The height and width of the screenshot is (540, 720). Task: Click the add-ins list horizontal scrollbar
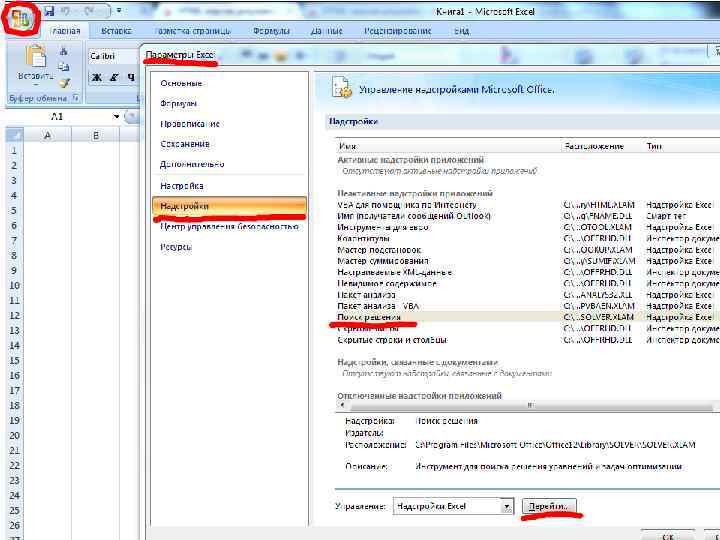(528, 405)
